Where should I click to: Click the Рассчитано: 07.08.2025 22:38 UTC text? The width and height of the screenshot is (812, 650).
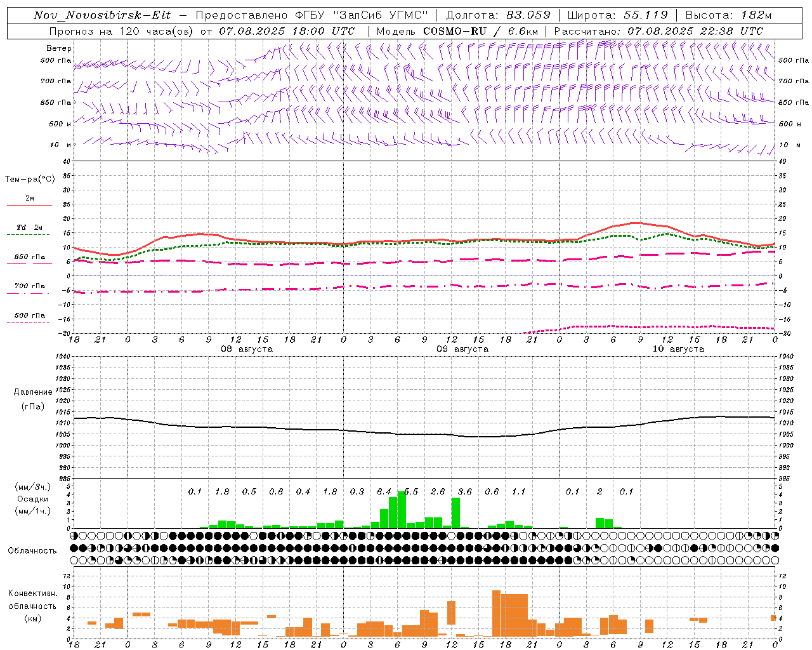point(658,30)
